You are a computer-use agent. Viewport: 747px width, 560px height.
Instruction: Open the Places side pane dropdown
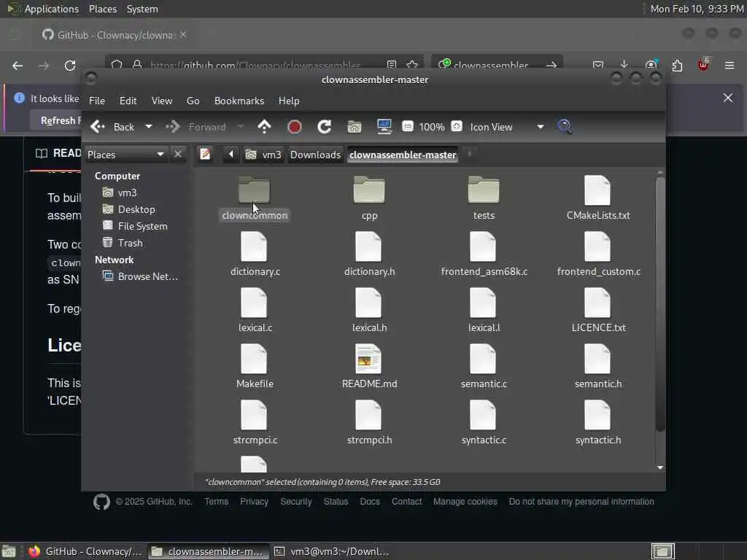pyautogui.click(x=160, y=154)
